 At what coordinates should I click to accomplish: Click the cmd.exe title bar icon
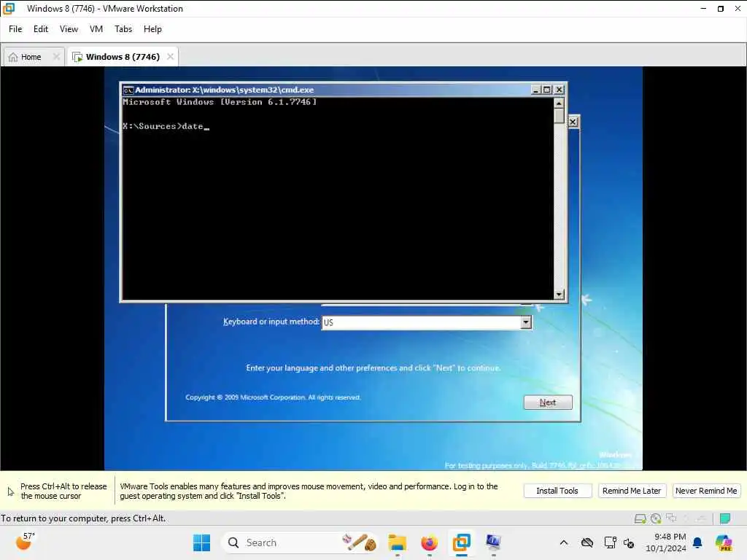coord(128,90)
